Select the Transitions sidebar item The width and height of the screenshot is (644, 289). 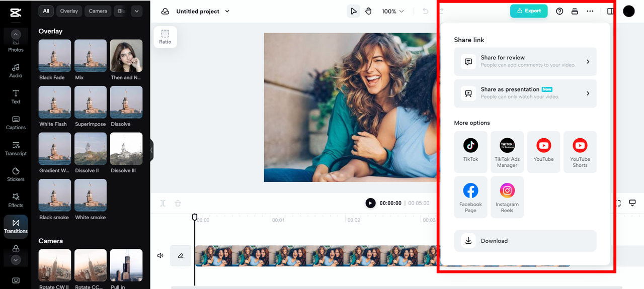[x=16, y=227]
